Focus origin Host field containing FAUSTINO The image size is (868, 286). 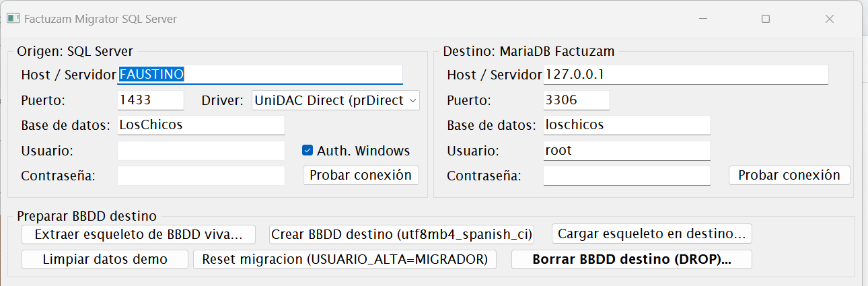[260, 75]
